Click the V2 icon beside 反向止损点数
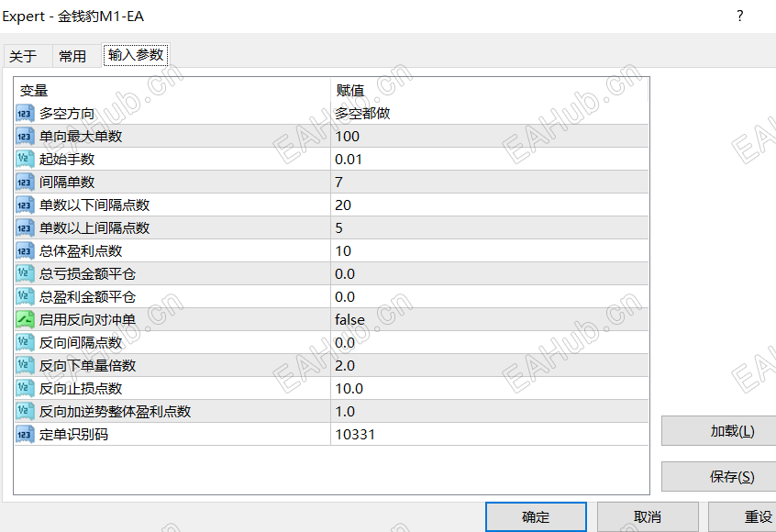The image size is (776, 532). (24, 388)
